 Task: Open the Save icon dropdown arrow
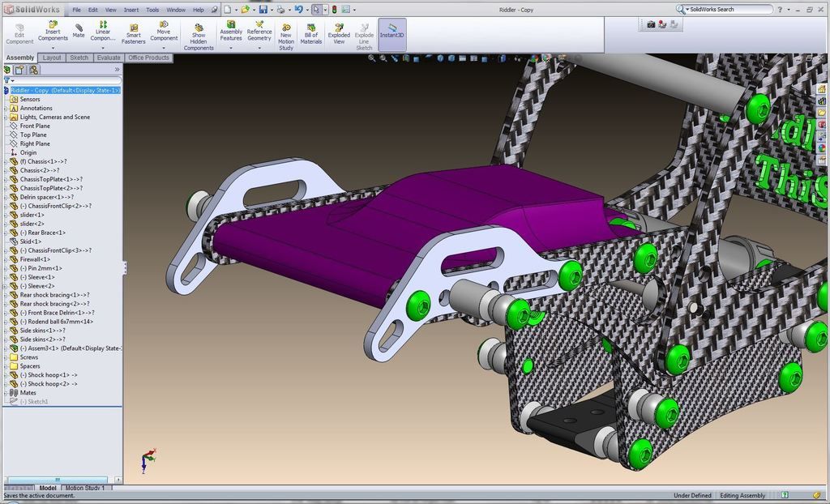[x=272, y=10]
